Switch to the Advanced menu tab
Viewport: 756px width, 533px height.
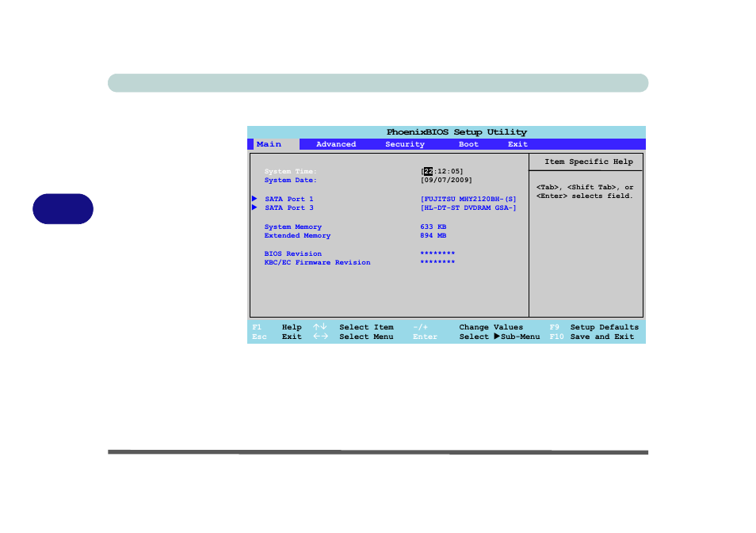tap(336, 144)
